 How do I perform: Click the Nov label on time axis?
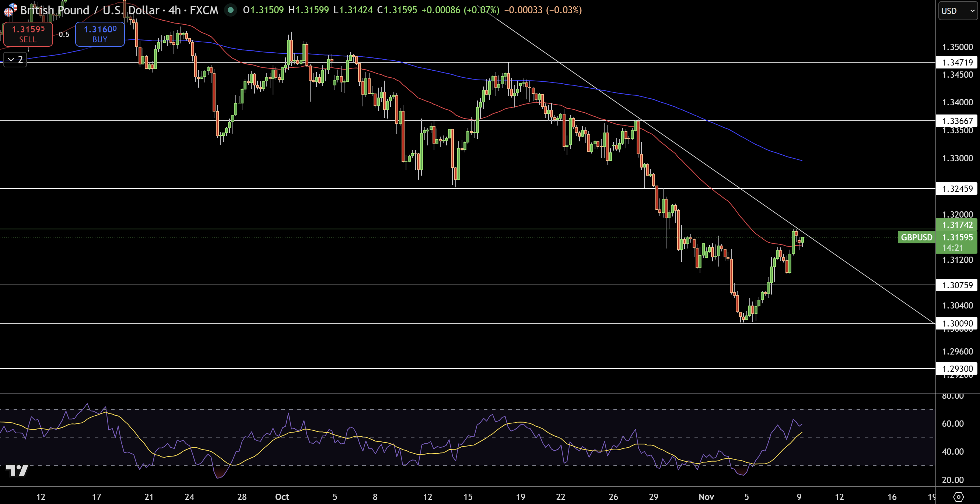pos(706,496)
